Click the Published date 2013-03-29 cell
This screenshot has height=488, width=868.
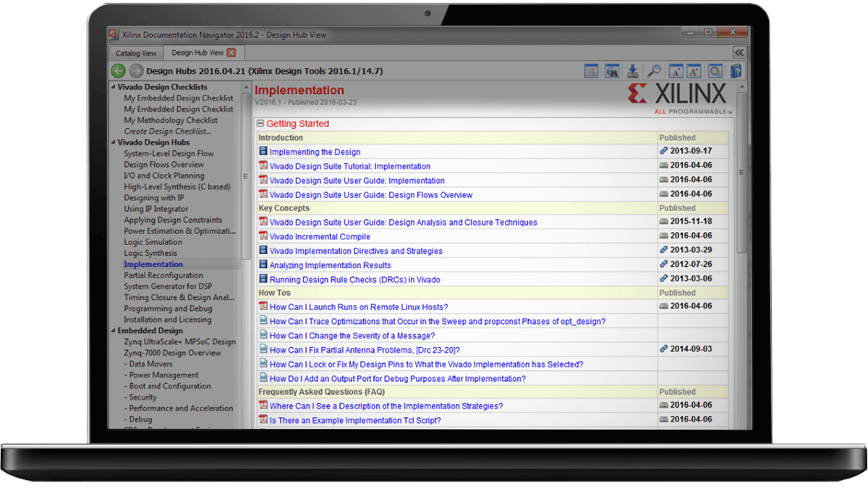(693, 250)
